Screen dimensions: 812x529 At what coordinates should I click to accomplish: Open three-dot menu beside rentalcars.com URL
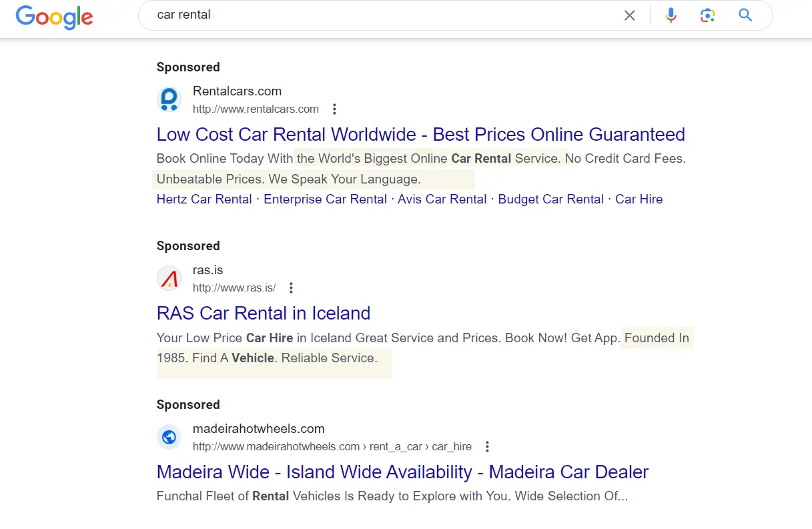pos(335,109)
